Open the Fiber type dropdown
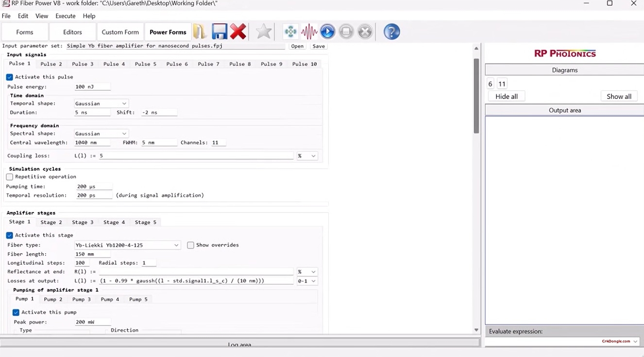The height and width of the screenshot is (357, 644). pos(176,245)
